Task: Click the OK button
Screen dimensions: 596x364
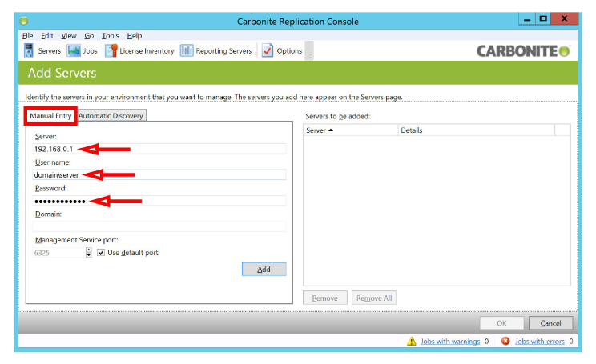Action: coord(501,323)
